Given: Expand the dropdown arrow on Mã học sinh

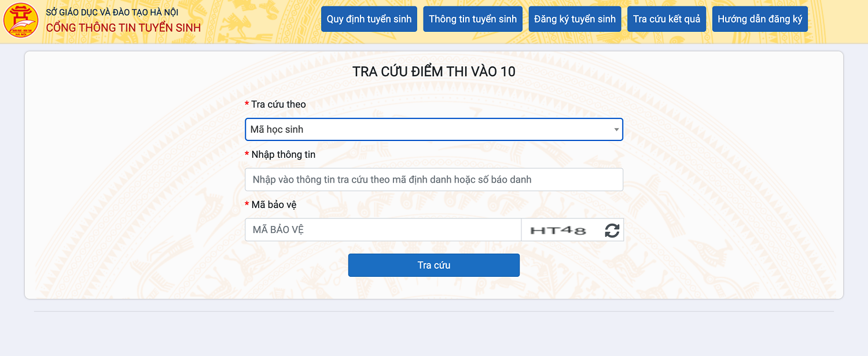Looking at the screenshot, I should pos(616,129).
